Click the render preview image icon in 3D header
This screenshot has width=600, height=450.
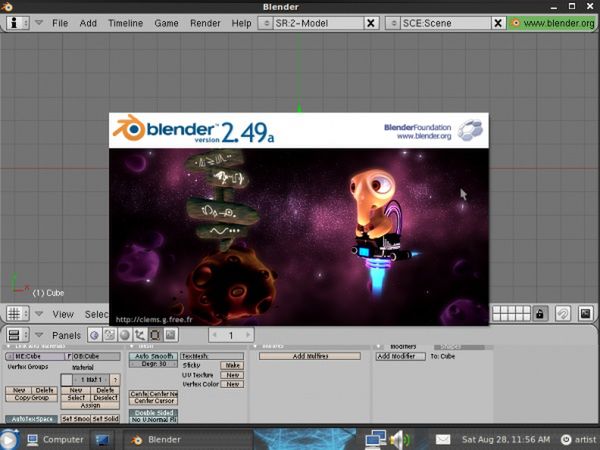pyautogui.click(x=586, y=314)
